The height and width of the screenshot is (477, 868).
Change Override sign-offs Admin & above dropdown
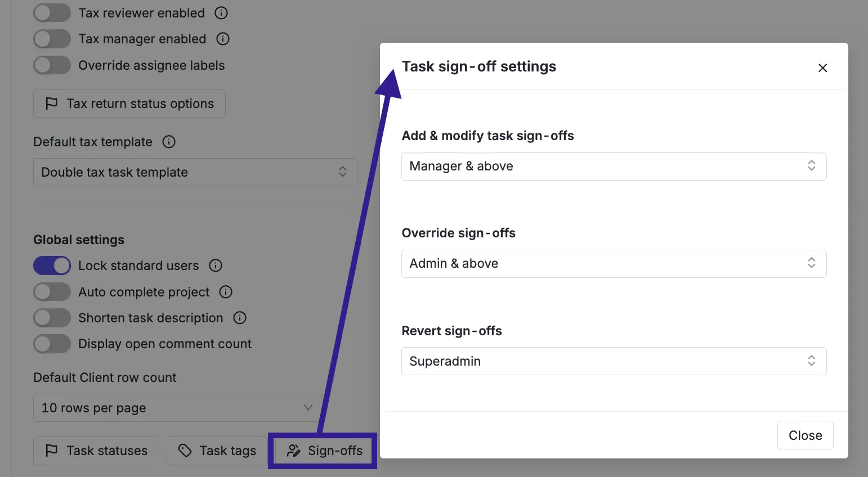point(614,264)
